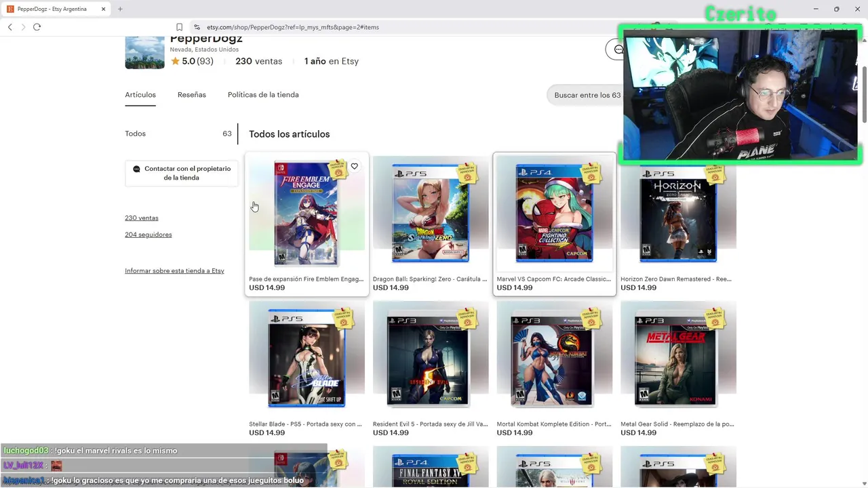Select the Todos 63 category filter

178,134
